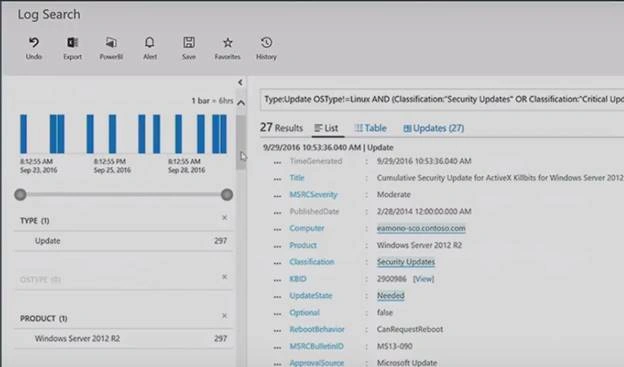Screen dimensions: 624x367
Task: Open ellipsis menu beside UpdateState
Action: tap(277, 297)
